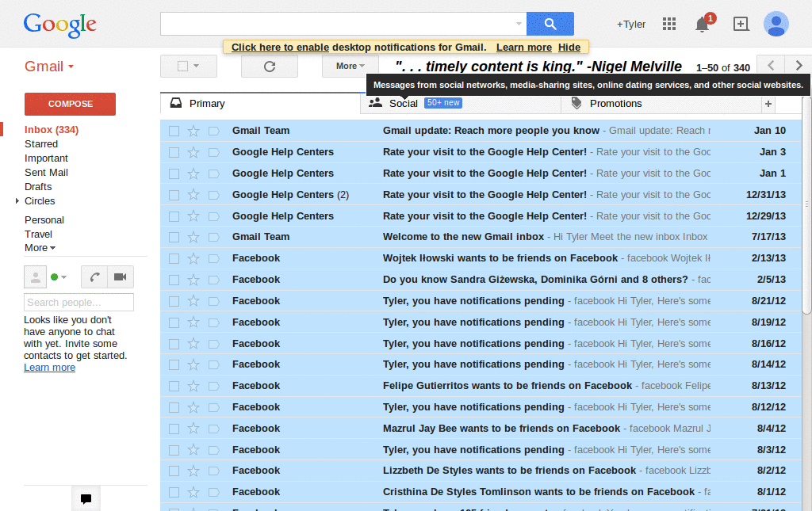
Task: Tick the checkbox for Gmail update message
Action: pyautogui.click(x=174, y=132)
